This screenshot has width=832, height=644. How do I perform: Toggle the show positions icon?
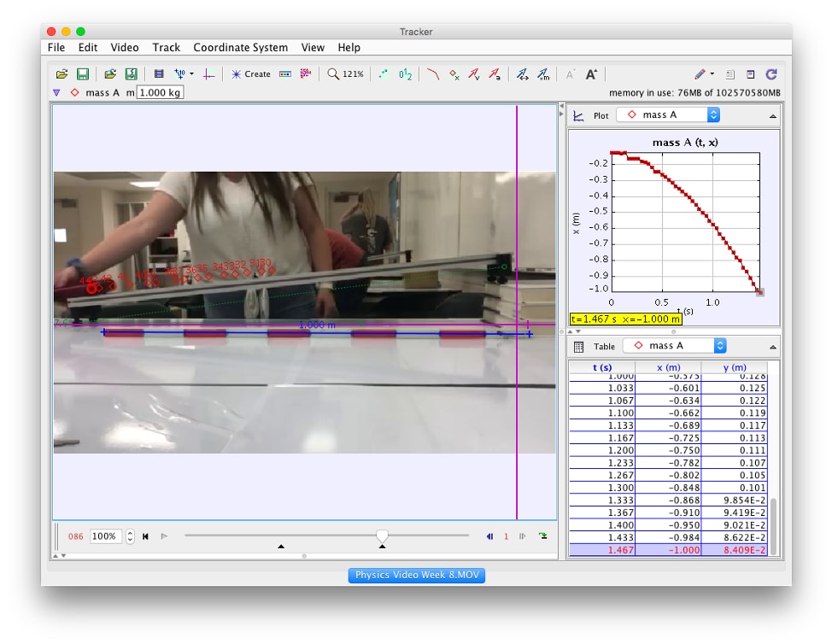(454, 75)
